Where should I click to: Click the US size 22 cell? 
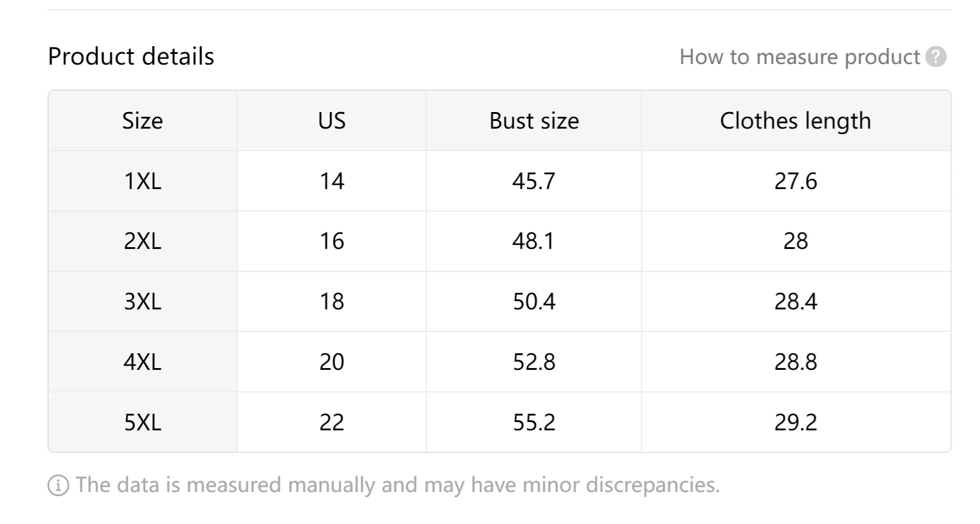tap(331, 422)
